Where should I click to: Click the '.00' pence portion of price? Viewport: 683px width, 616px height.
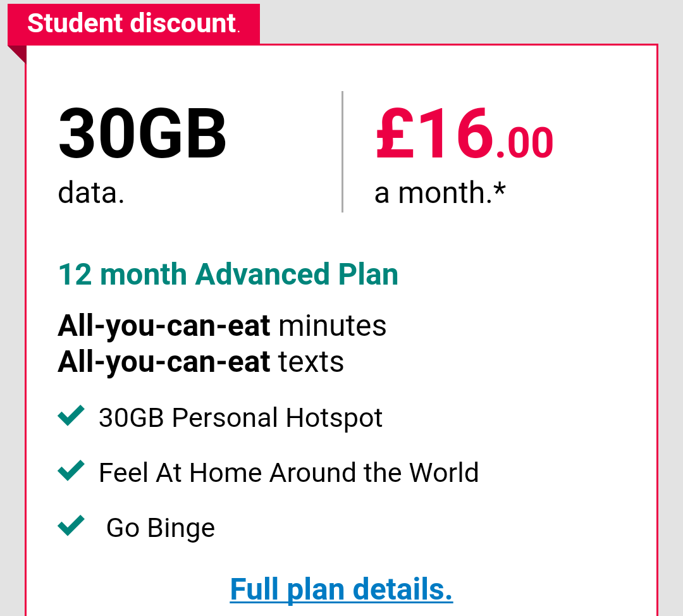click(x=525, y=142)
